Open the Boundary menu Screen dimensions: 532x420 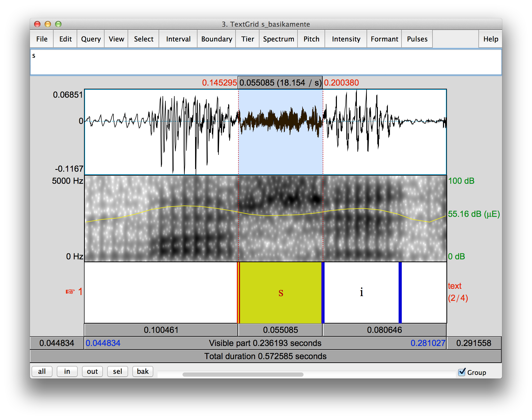click(x=216, y=39)
